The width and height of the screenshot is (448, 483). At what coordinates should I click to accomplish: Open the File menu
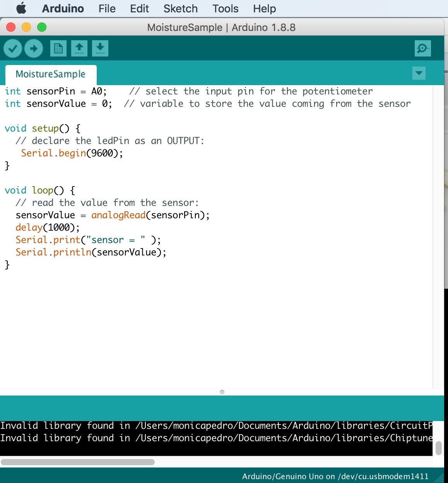point(107,9)
